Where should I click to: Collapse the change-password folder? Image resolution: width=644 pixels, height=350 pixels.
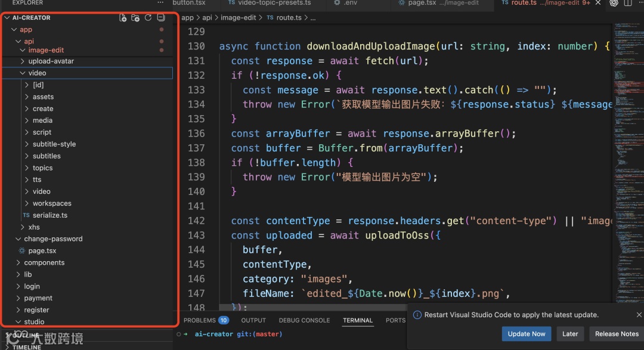click(x=18, y=239)
